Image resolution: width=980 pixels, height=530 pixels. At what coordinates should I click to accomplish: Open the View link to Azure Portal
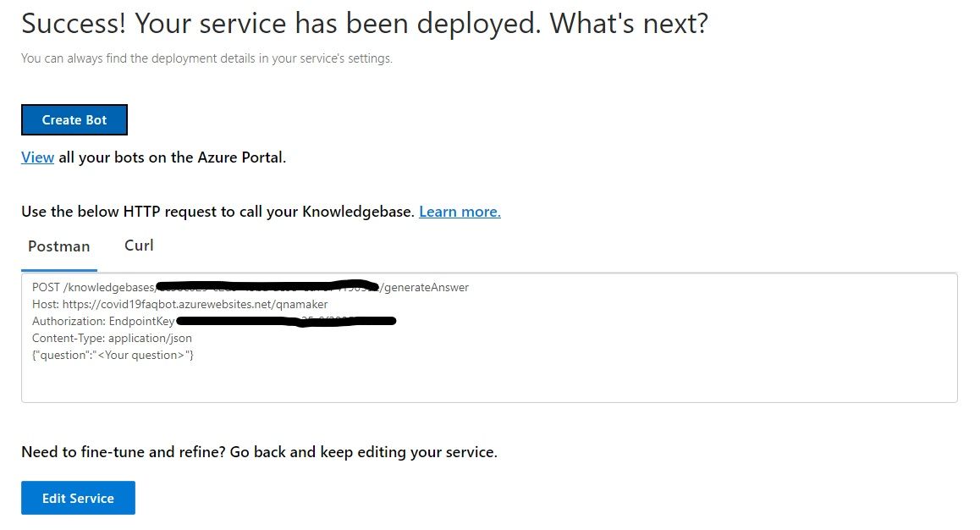pyautogui.click(x=37, y=157)
